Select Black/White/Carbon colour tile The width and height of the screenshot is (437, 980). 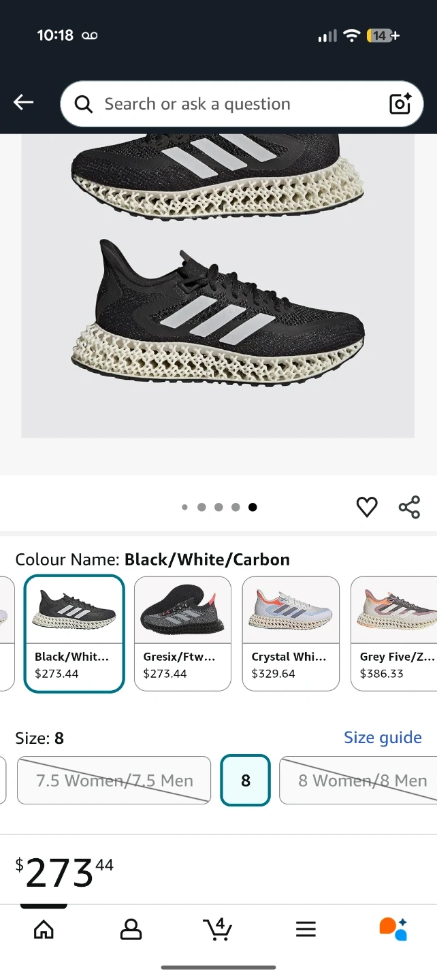point(74,634)
